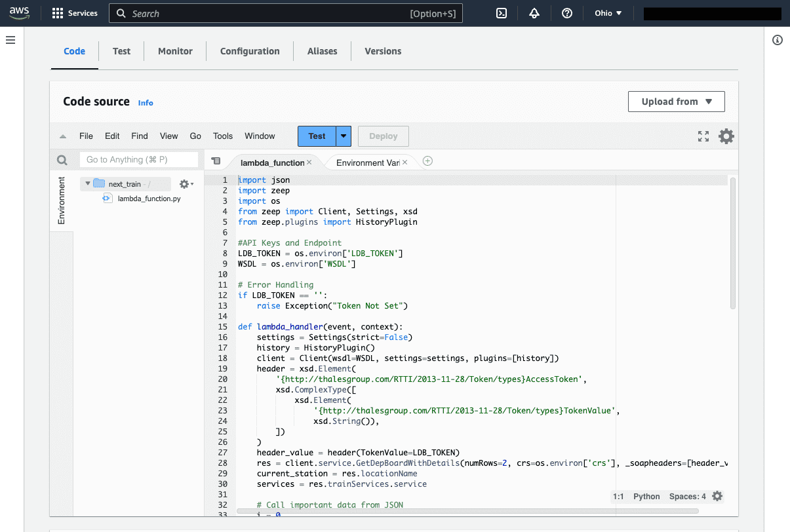Launch the CloudShell terminal icon
The height and width of the screenshot is (532, 790).
pyautogui.click(x=502, y=13)
